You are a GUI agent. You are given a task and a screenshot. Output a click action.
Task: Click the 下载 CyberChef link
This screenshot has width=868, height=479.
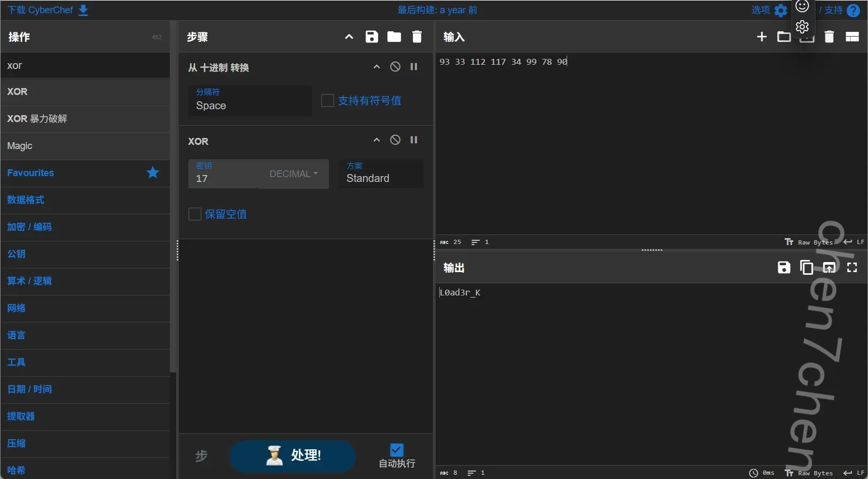tap(40, 10)
